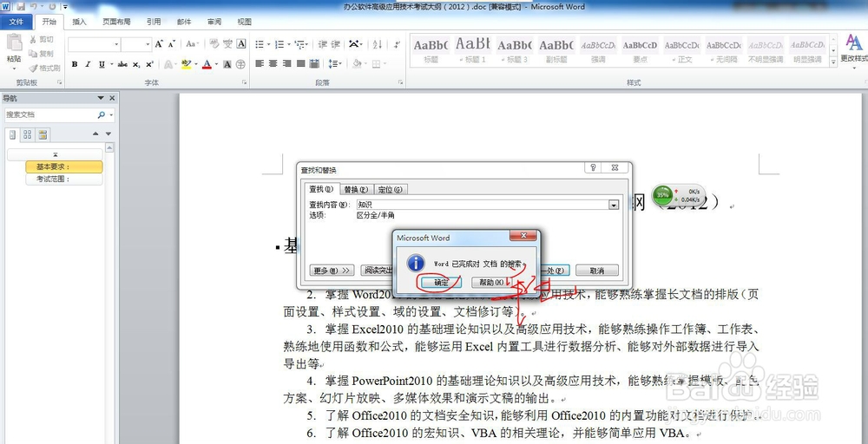This screenshot has height=444, width=868.
Task: Click the red Font Color button
Action: click(207, 64)
